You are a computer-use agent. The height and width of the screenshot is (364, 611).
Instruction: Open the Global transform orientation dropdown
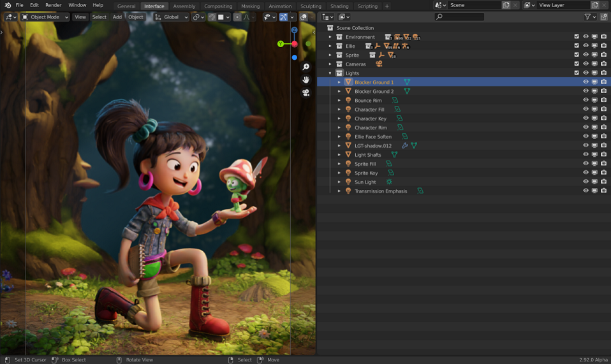click(x=172, y=17)
